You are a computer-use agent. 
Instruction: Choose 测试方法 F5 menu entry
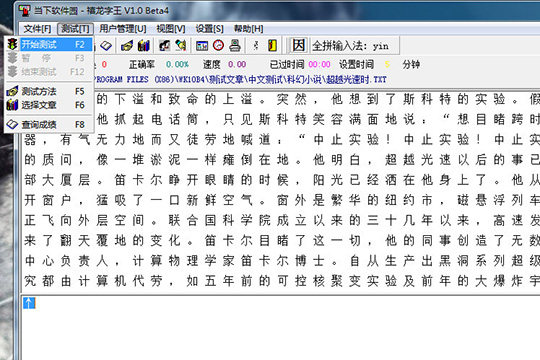coord(49,91)
